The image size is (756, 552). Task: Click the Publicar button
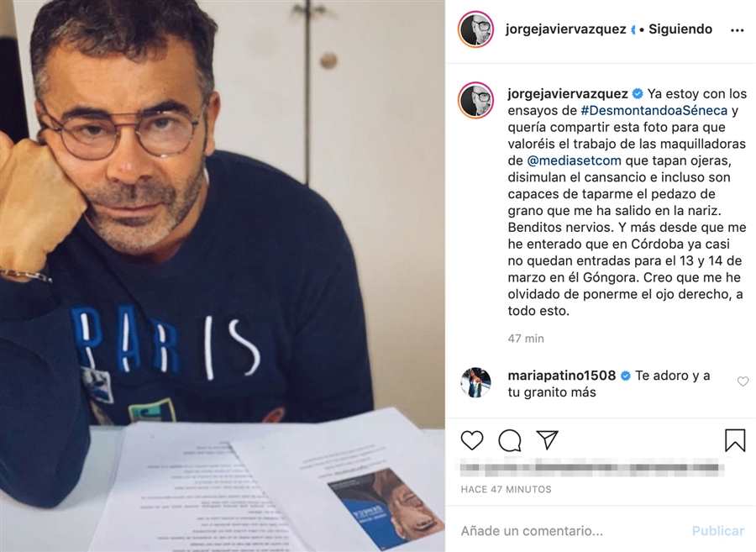(x=718, y=531)
